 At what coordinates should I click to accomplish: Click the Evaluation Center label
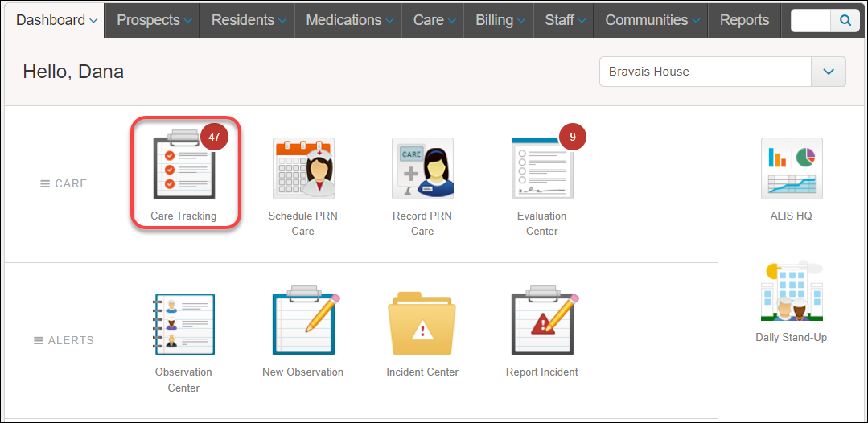point(542,224)
